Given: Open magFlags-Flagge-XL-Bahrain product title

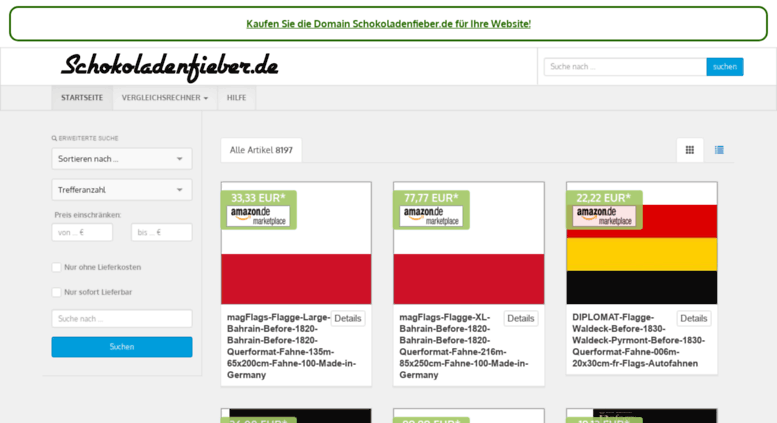Looking at the screenshot, I should pos(464,346).
